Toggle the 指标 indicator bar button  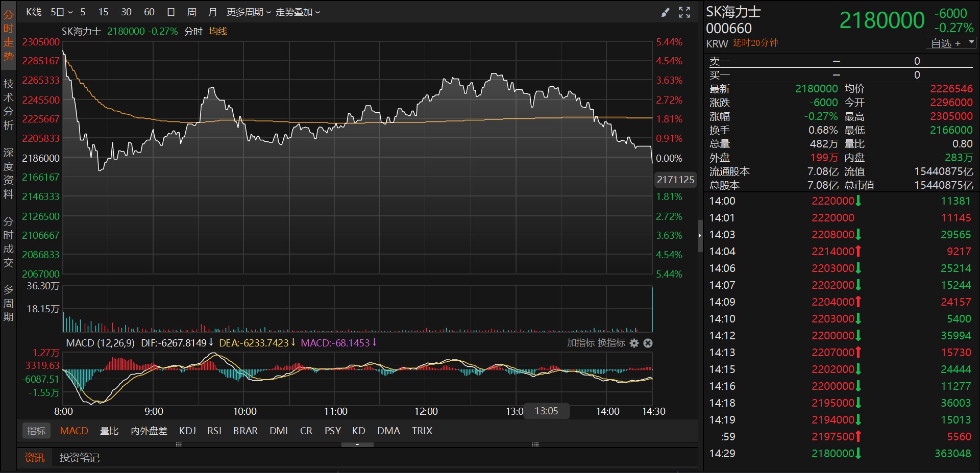(x=36, y=431)
